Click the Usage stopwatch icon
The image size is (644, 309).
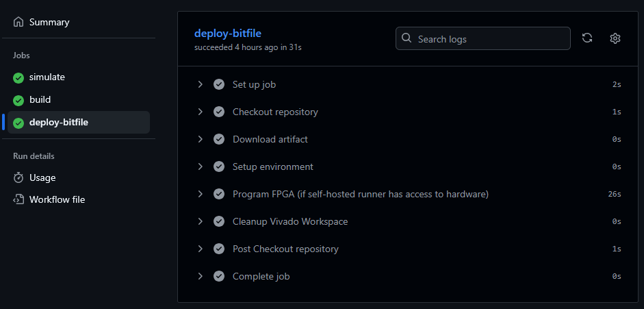(x=18, y=177)
